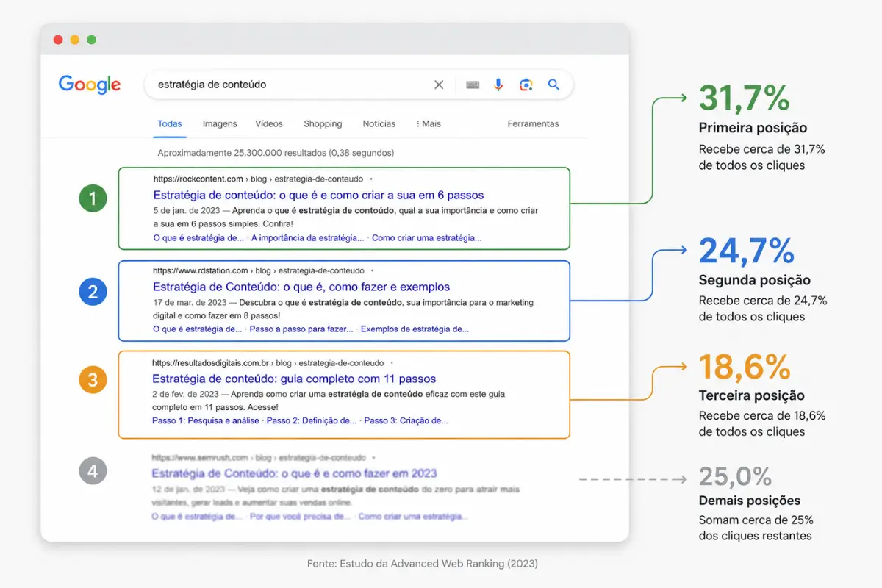This screenshot has width=882, height=588.
Task: Clear the search query with the X icon
Action: click(439, 85)
